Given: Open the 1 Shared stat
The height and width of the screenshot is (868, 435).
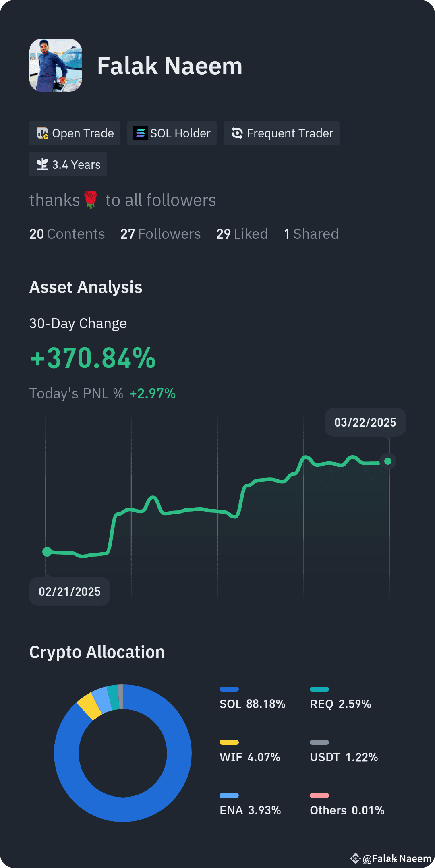Looking at the screenshot, I should point(311,234).
